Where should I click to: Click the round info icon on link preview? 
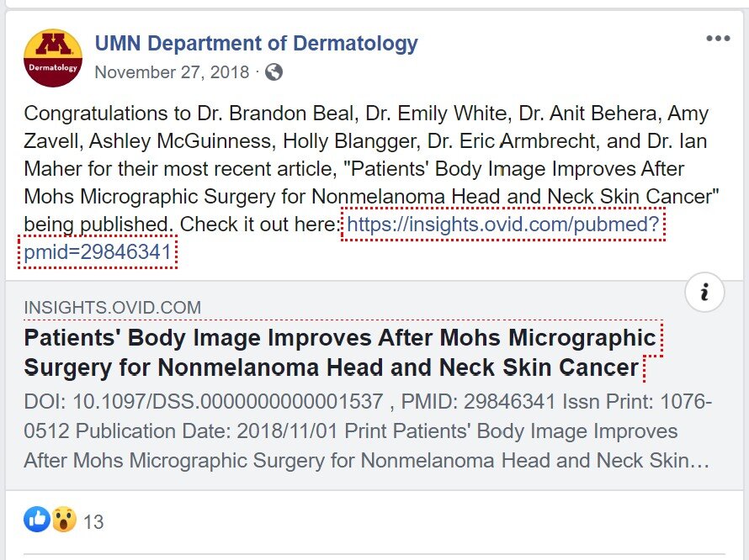[704, 292]
